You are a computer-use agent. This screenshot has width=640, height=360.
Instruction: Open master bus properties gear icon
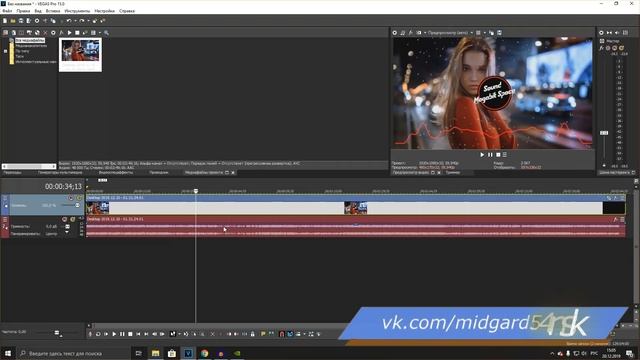pyautogui.click(x=601, y=33)
